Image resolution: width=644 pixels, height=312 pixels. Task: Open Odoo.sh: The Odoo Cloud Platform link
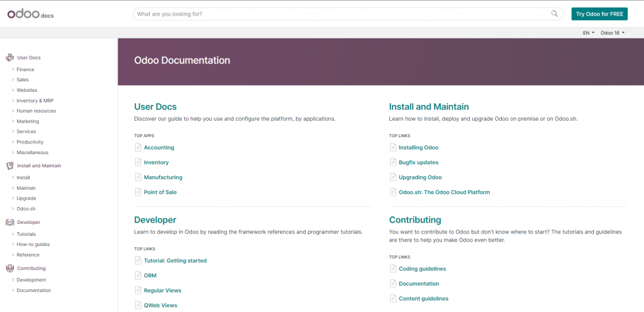445,192
